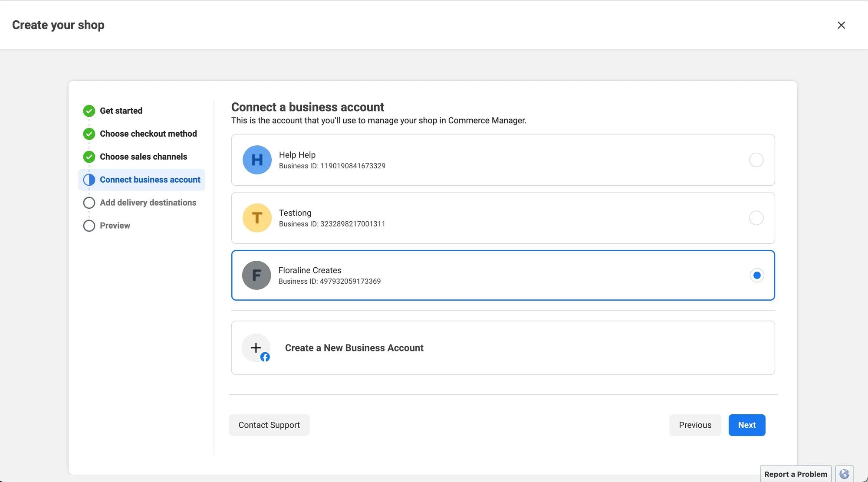
Task: Go to Add delivery destinations step
Action: (x=148, y=203)
